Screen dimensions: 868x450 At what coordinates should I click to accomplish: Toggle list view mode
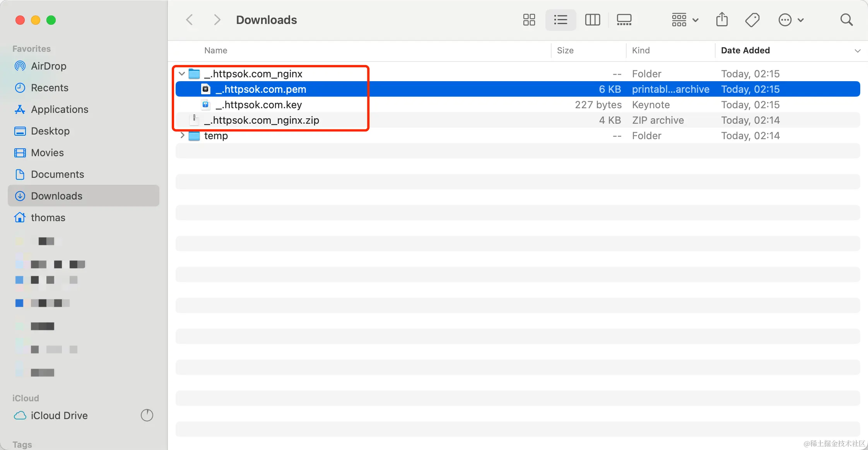[x=560, y=20]
